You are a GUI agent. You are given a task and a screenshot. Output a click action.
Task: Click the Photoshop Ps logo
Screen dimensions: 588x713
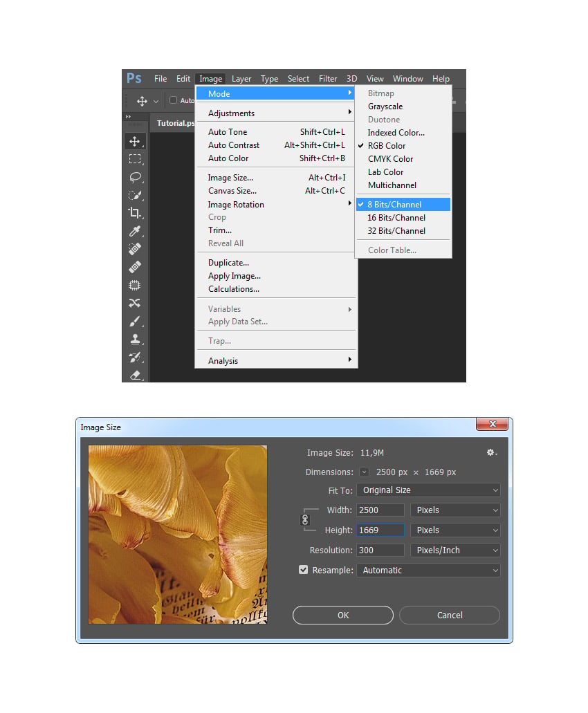134,78
